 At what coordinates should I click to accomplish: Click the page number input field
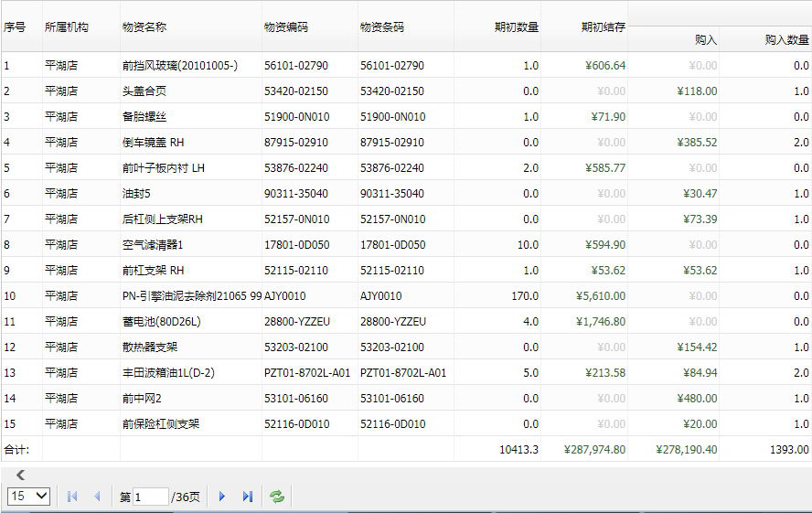pos(150,497)
